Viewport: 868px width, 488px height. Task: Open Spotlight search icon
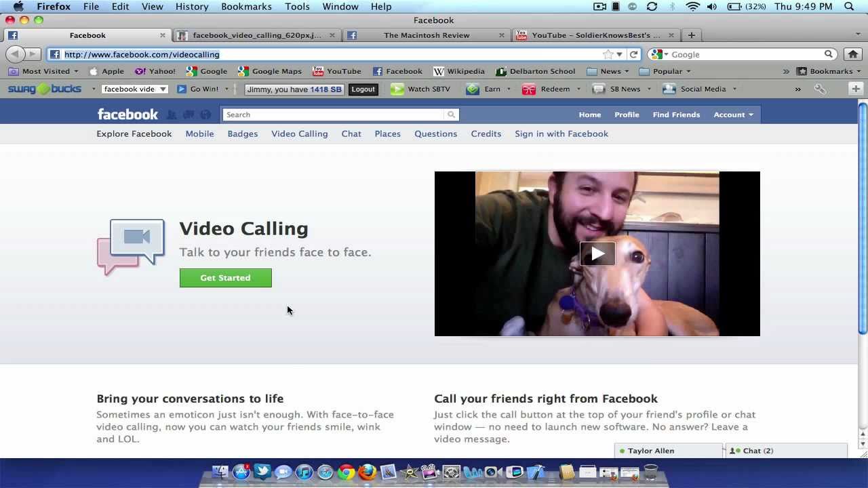coord(850,6)
